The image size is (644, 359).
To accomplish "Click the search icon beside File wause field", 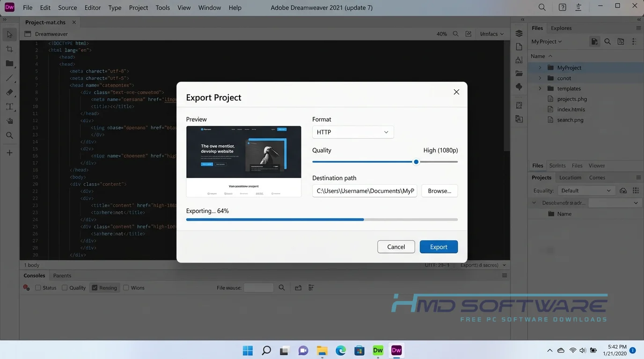I will coord(282,287).
